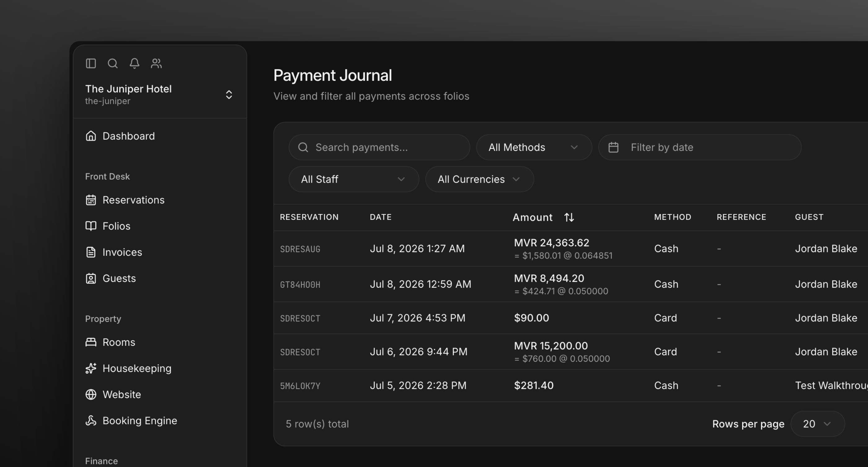Click amount MVR 15,200.00
Image resolution: width=868 pixels, height=467 pixels.
pyautogui.click(x=551, y=346)
